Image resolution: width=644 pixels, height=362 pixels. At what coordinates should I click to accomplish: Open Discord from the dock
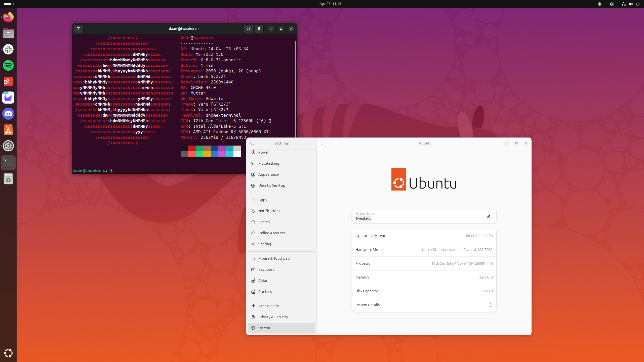(x=8, y=114)
